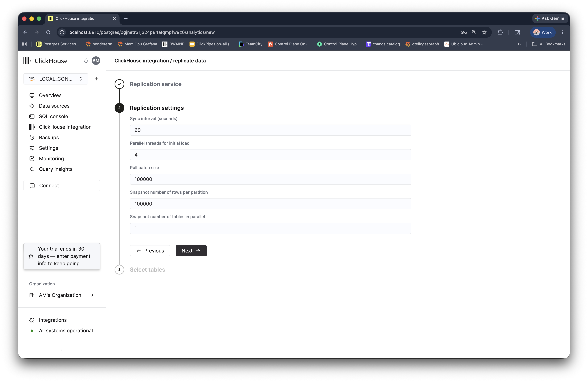This screenshot has width=588, height=382.
Task: Open otellogssorabh bookmark
Action: [422, 44]
